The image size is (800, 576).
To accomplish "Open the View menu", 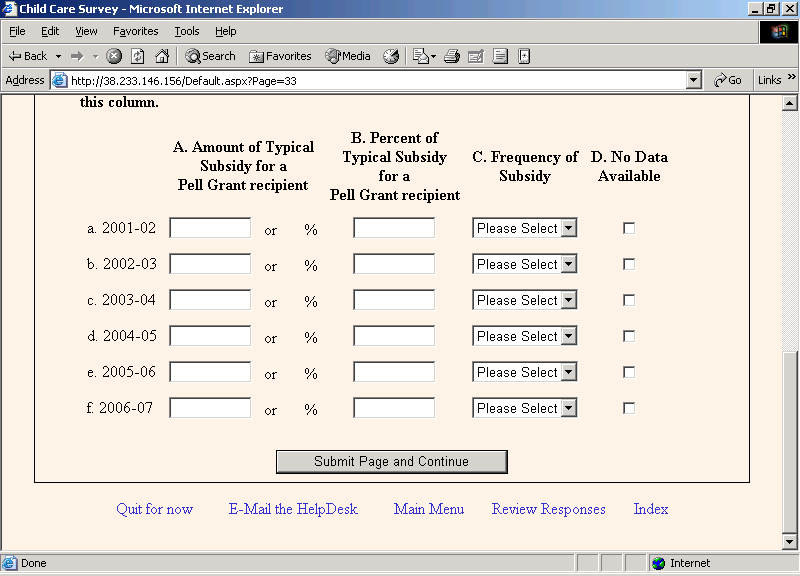I will click(x=86, y=31).
